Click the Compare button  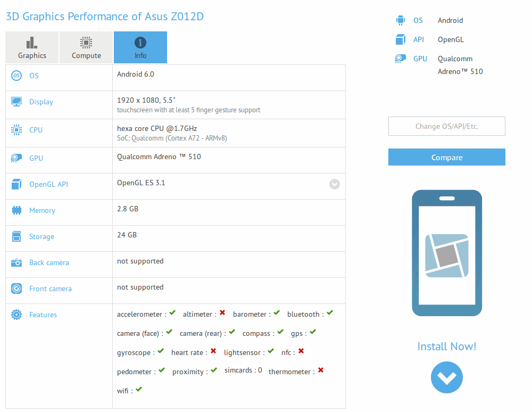coord(446,157)
